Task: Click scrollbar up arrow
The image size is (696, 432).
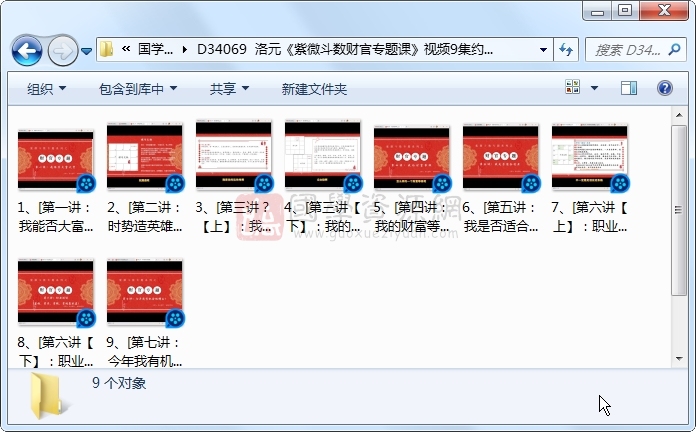Action: [679, 115]
